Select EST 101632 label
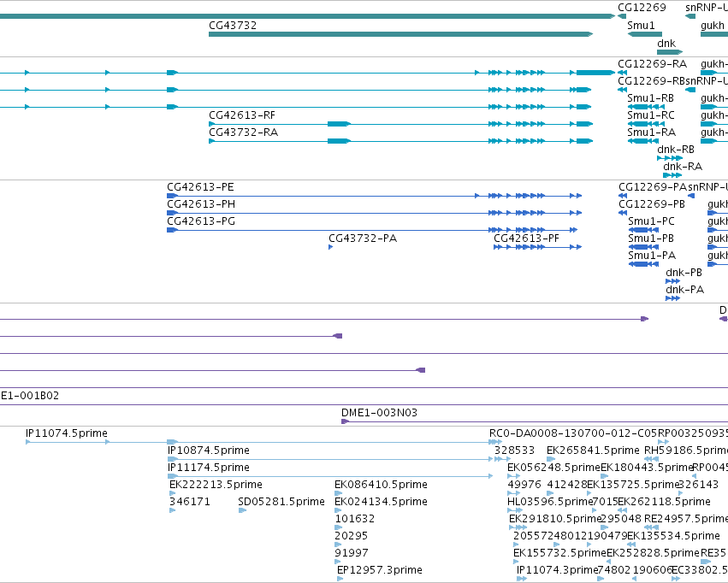The height and width of the screenshot is (583, 728). [355, 519]
